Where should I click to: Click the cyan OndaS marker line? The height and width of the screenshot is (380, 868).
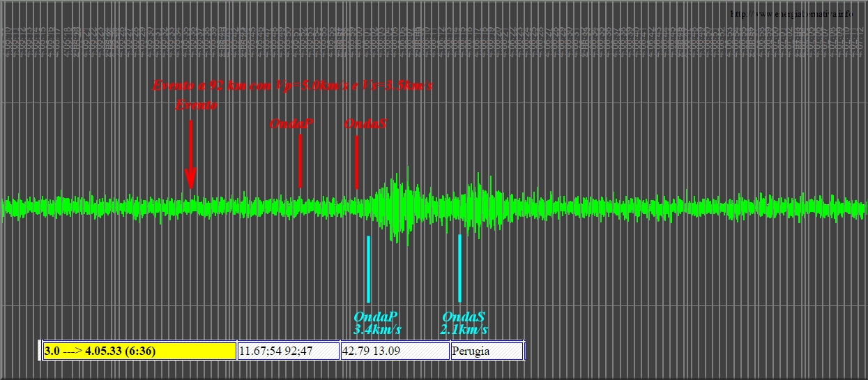coord(459,268)
